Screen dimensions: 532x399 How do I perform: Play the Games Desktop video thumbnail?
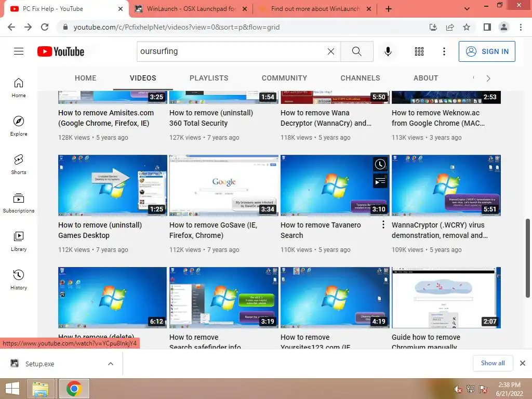coord(113,185)
